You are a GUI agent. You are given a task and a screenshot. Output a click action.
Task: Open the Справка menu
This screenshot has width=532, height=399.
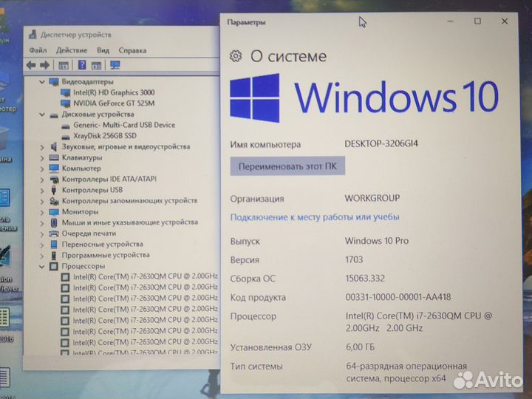coord(132,50)
